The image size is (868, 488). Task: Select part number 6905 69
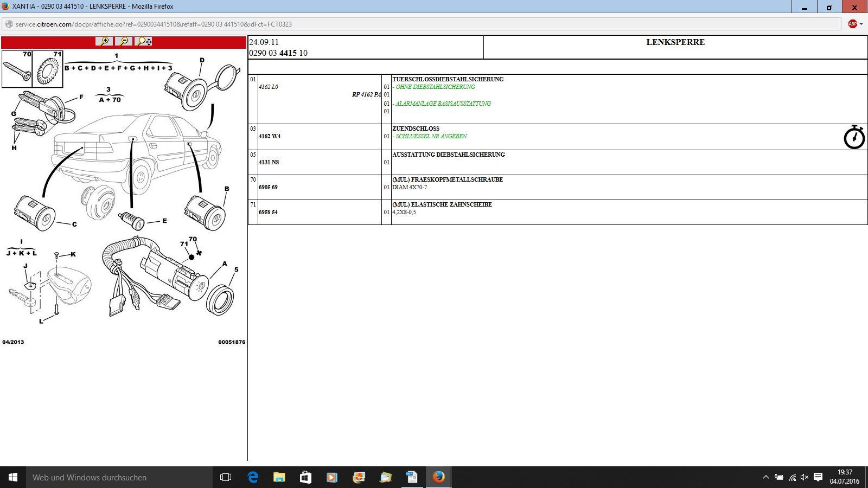tap(268, 187)
